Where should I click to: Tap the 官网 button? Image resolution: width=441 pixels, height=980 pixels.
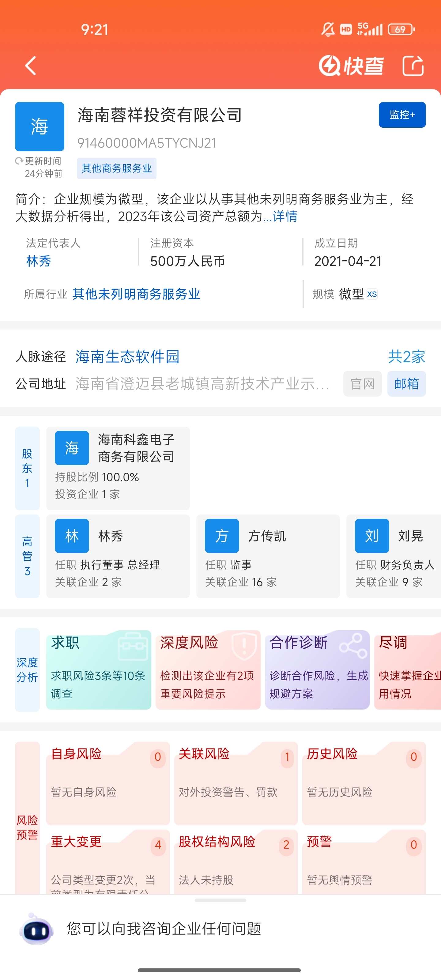(362, 384)
